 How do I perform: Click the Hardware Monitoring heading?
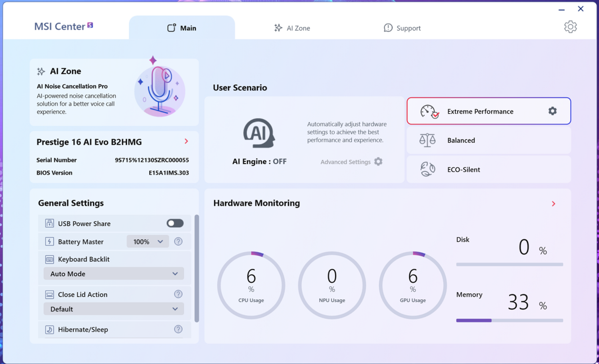pyautogui.click(x=257, y=203)
